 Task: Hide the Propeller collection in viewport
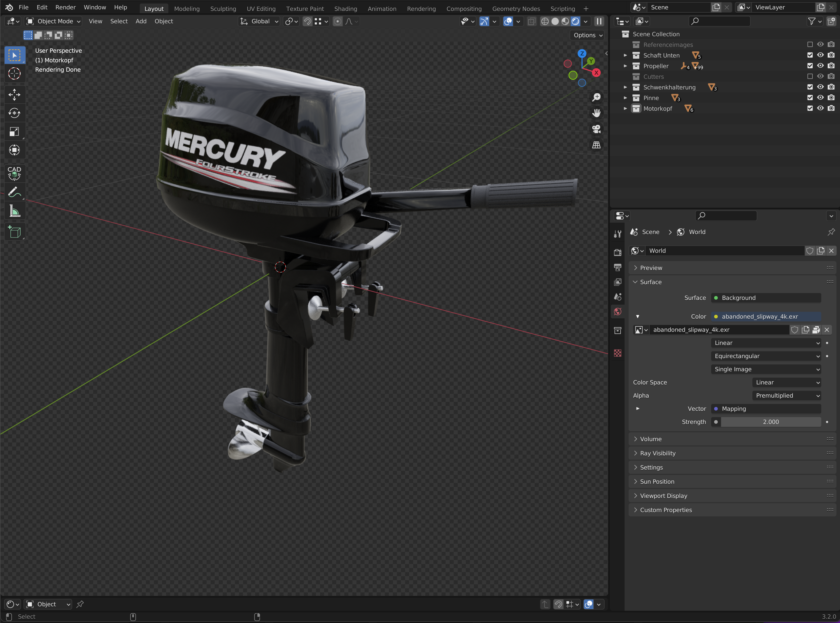(x=820, y=66)
